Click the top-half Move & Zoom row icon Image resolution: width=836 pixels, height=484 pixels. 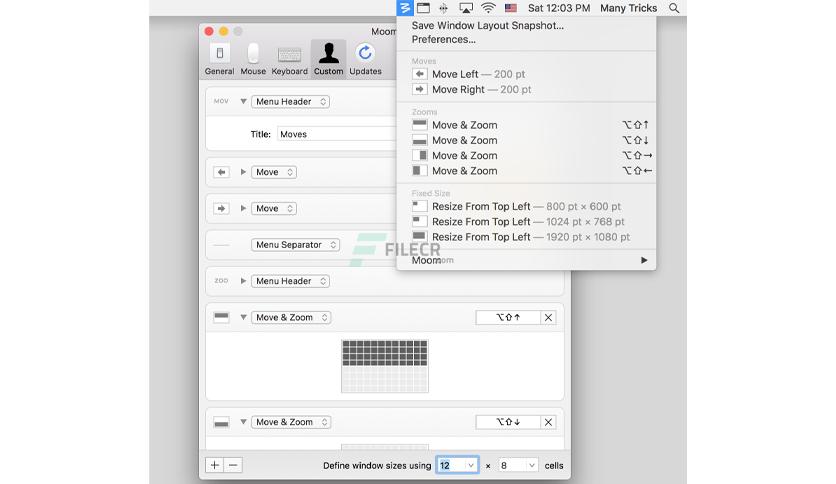(x=221, y=317)
